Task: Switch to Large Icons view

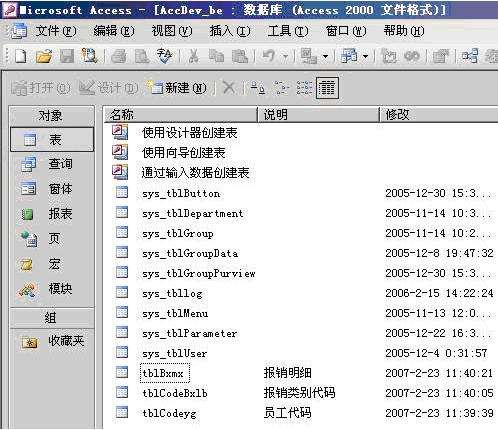Action: tap(258, 88)
